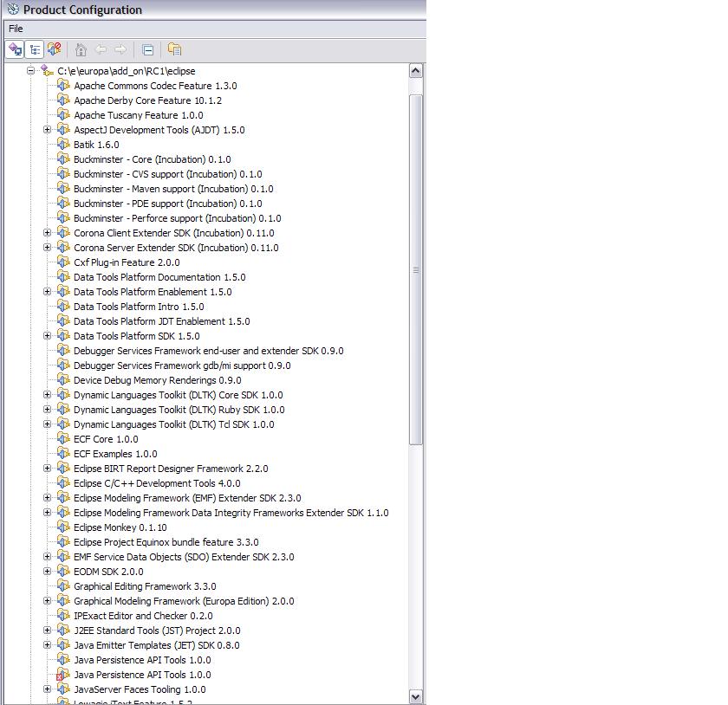728x705 pixels.
Task: Click the scrollbar down arrow
Action: tap(415, 696)
